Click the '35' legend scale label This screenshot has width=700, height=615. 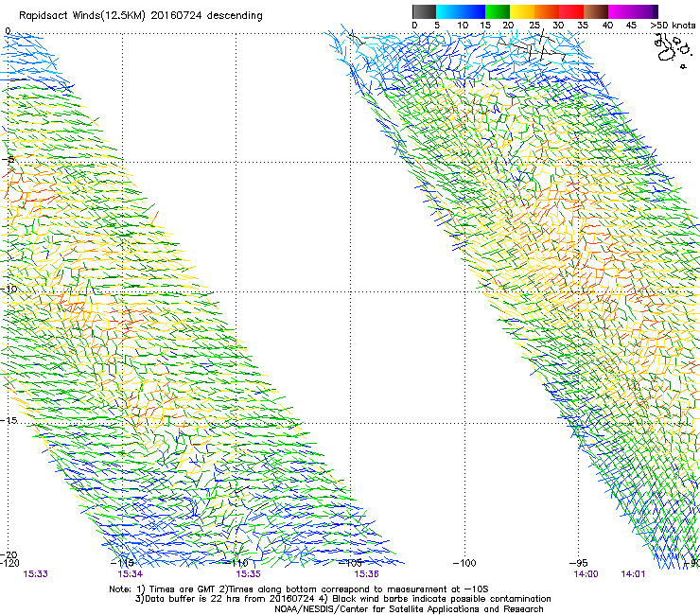point(583,26)
